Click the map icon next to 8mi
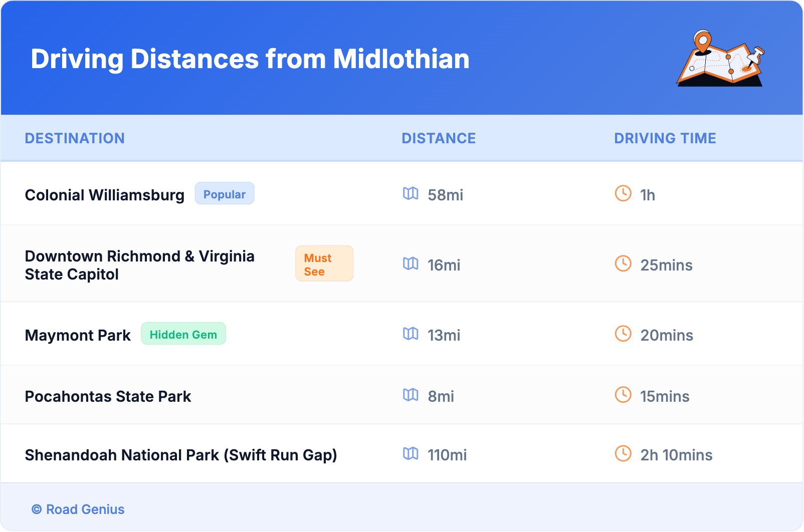804x532 pixels. [411, 395]
